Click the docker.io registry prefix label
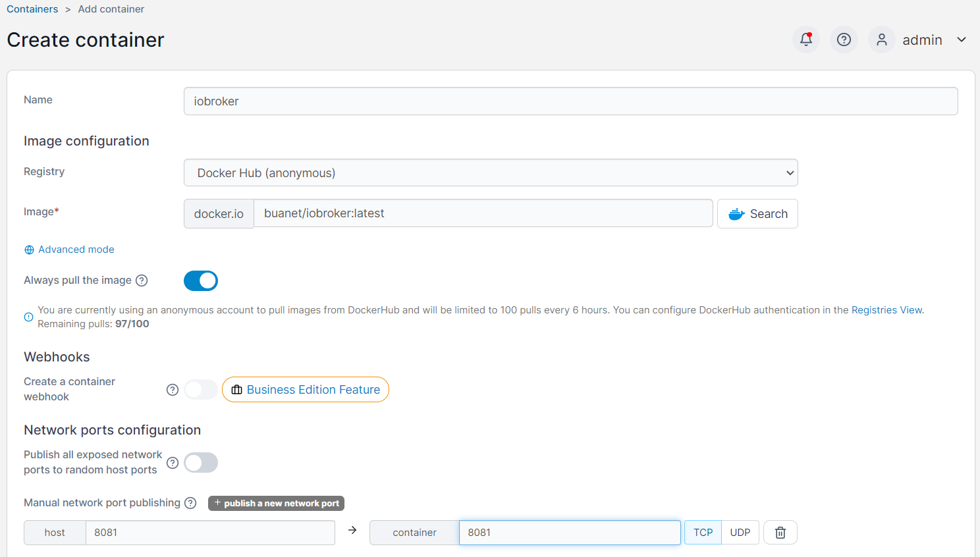This screenshot has width=980, height=557. 219,213
